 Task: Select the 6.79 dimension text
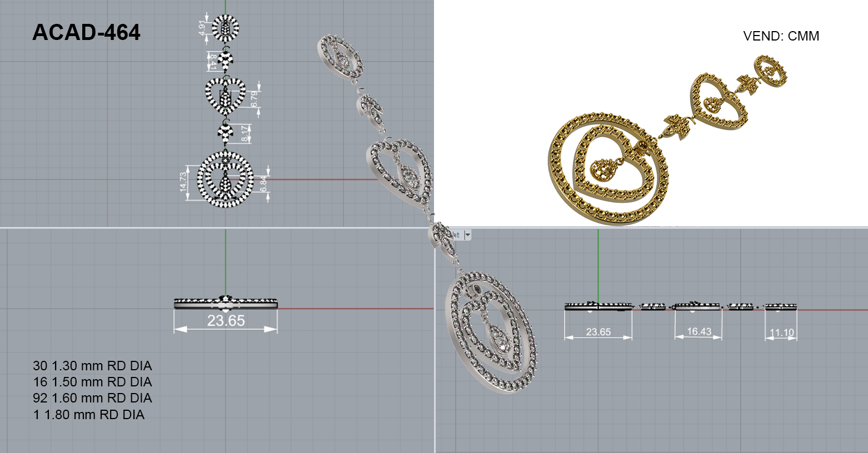[x=255, y=99]
